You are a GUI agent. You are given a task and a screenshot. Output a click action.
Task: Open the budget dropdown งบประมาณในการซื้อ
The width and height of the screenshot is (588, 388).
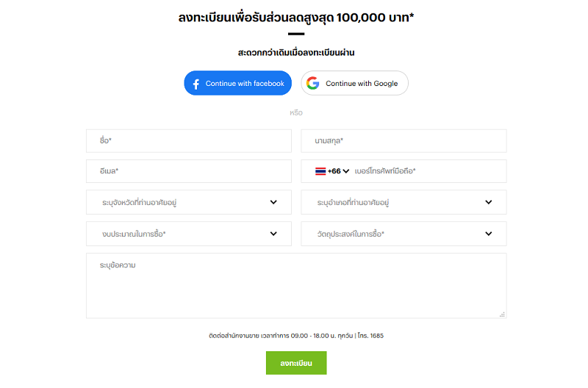coord(189,234)
